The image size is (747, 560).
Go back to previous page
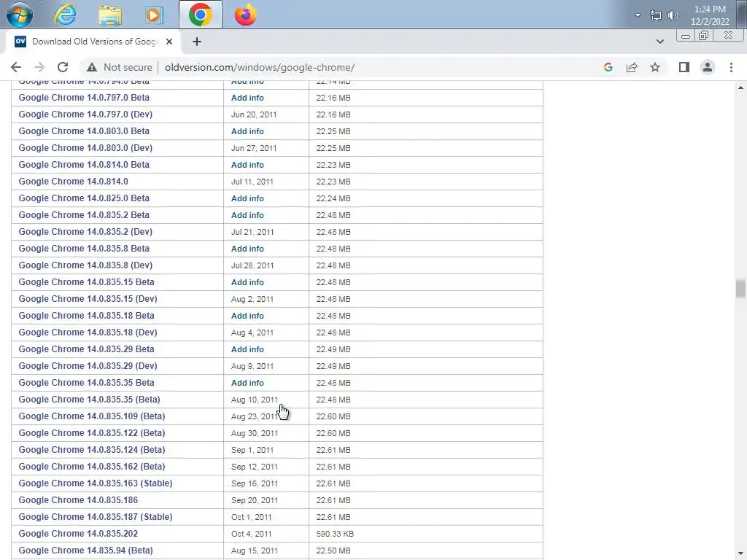pyautogui.click(x=16, y=67)
